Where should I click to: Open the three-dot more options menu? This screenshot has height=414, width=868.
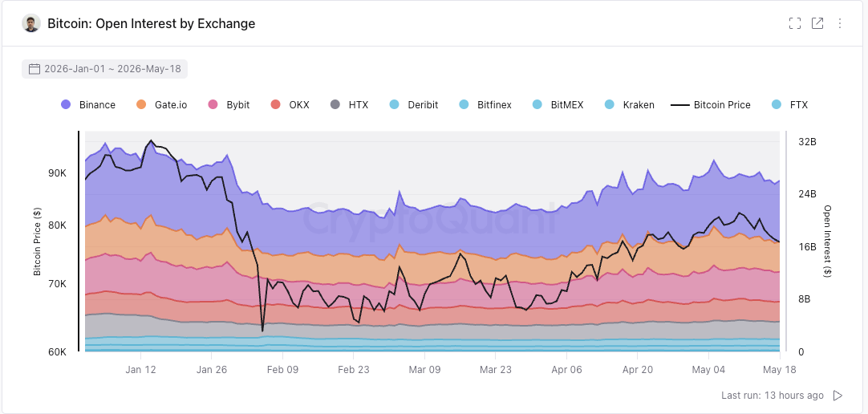(840, 23)
